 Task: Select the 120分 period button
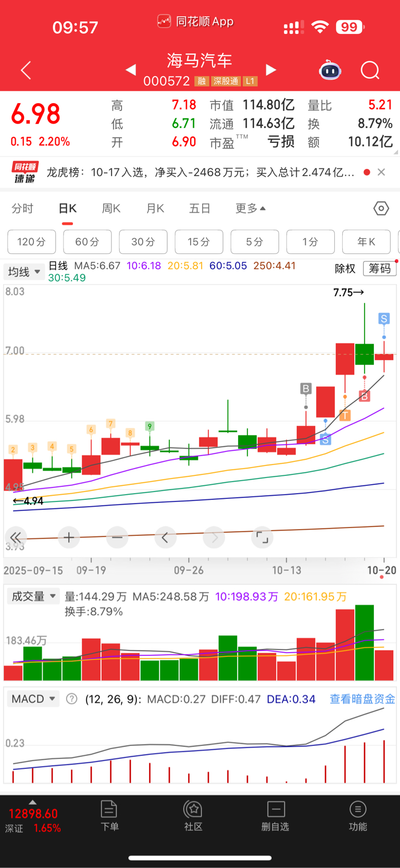pyautogui.click(x=32, y=242)
